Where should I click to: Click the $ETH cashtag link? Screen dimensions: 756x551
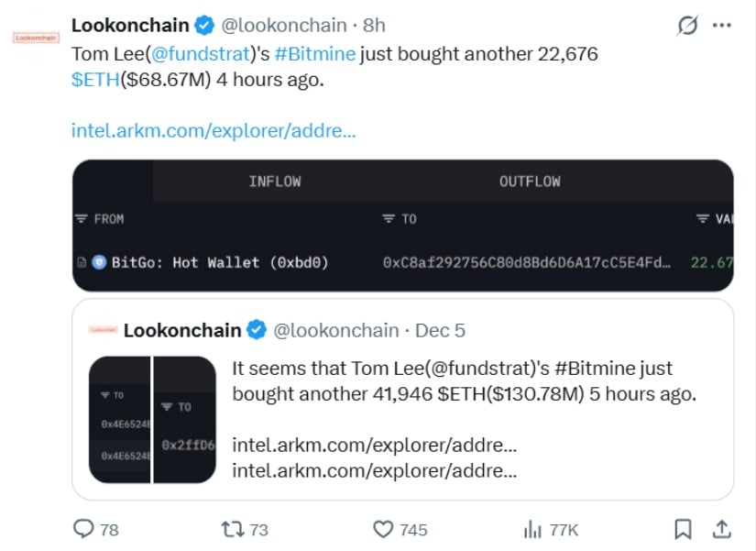[x=94, y=80]
